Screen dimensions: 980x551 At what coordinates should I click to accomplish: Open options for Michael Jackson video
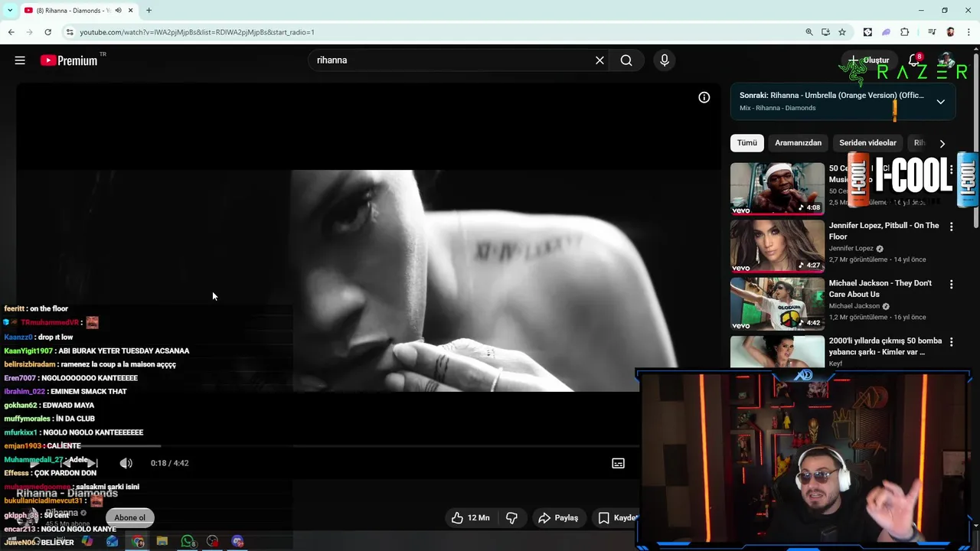pos(951,284)
